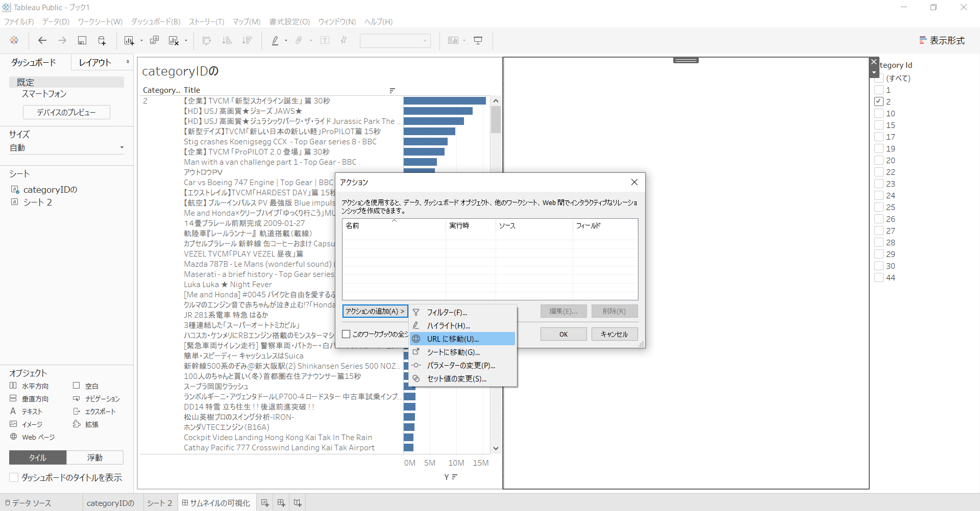Screen dimensions: 980x511
Task: Duplicate the sheet using toolbar icon
Action: pyautogui.click(x=154, y=40)
